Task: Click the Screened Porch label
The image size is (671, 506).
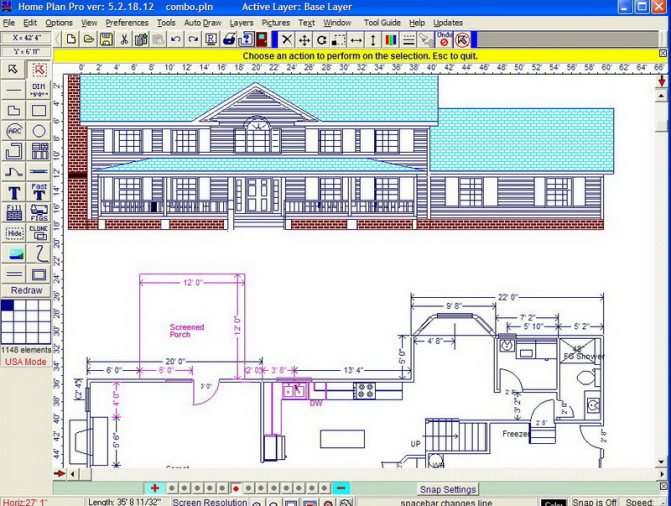Action: (x=187, y=330)
